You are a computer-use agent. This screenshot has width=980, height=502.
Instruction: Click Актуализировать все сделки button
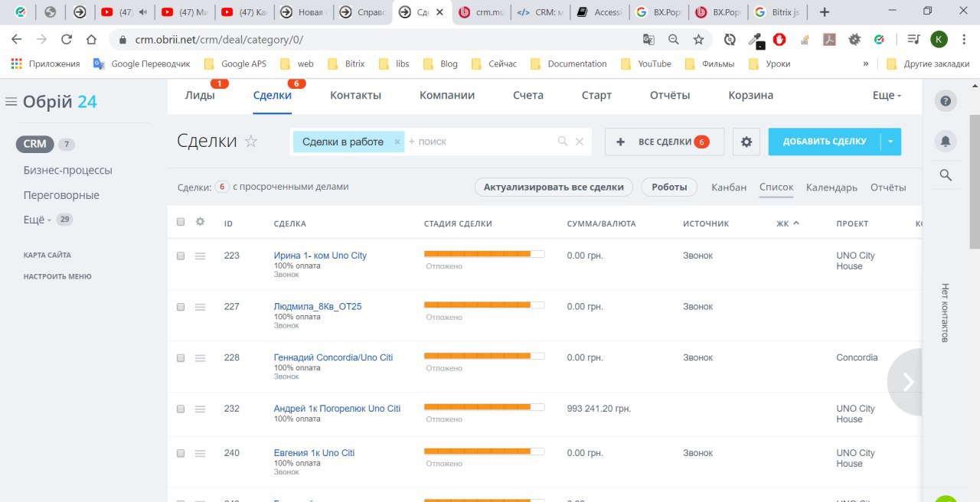[x=554, y=187]
